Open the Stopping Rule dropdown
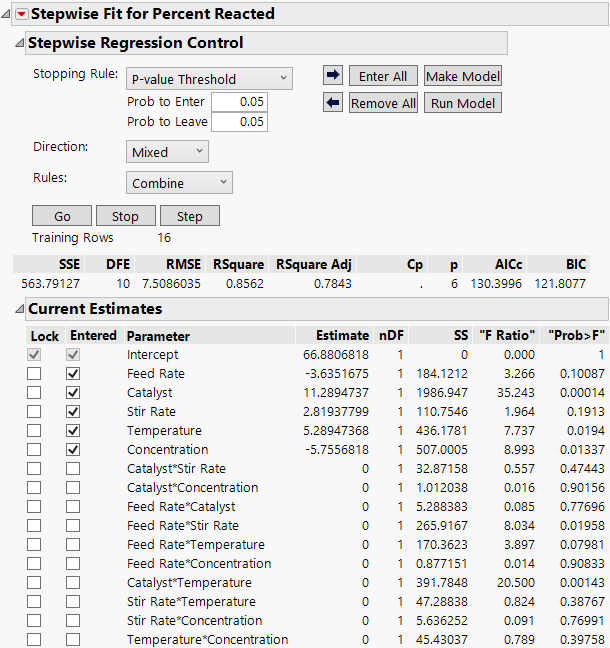 tap(209, 79)
